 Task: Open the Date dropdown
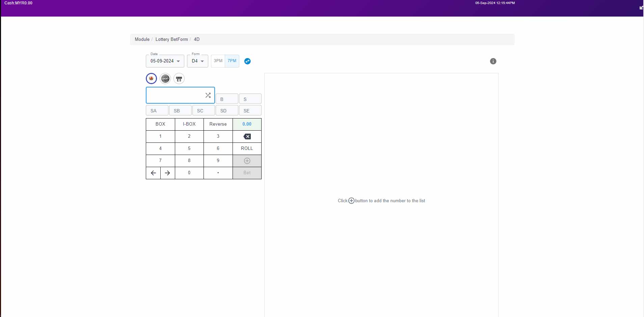click(165, 61)
